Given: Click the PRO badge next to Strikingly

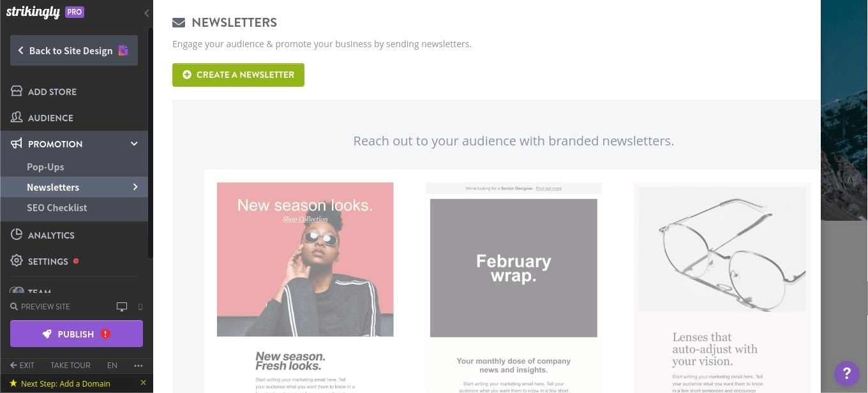Looking at the screenshot, I should coord(74,11).
